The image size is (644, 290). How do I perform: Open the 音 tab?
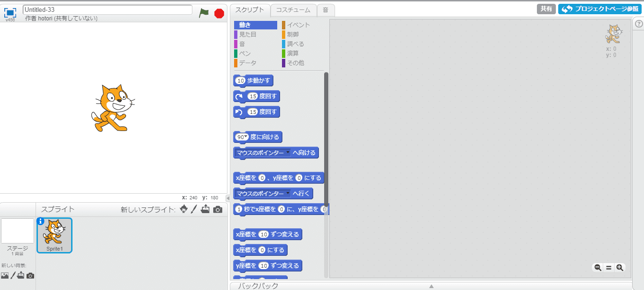coord(326,9)
